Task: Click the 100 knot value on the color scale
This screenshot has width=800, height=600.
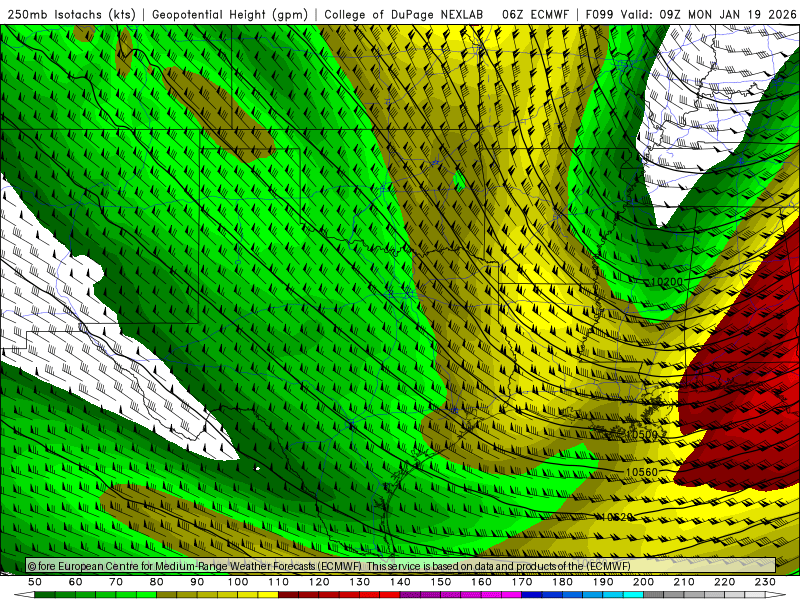Action: pos(238,582)
